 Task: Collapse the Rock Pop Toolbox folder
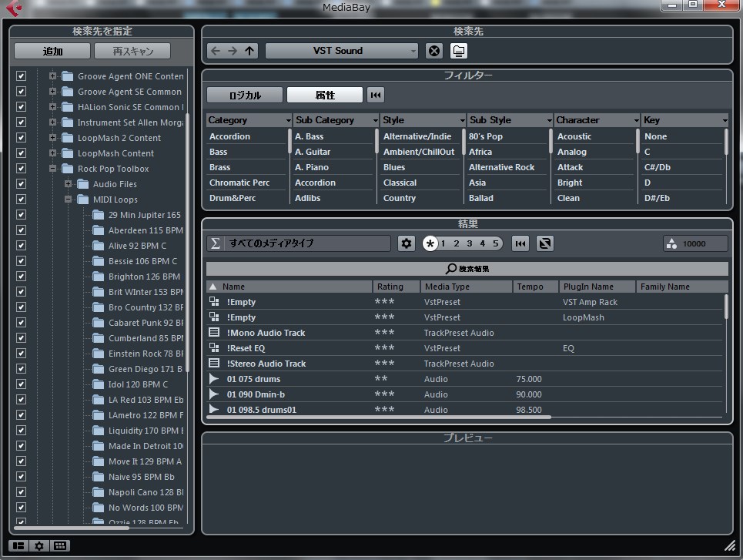[x=52, y=169]
